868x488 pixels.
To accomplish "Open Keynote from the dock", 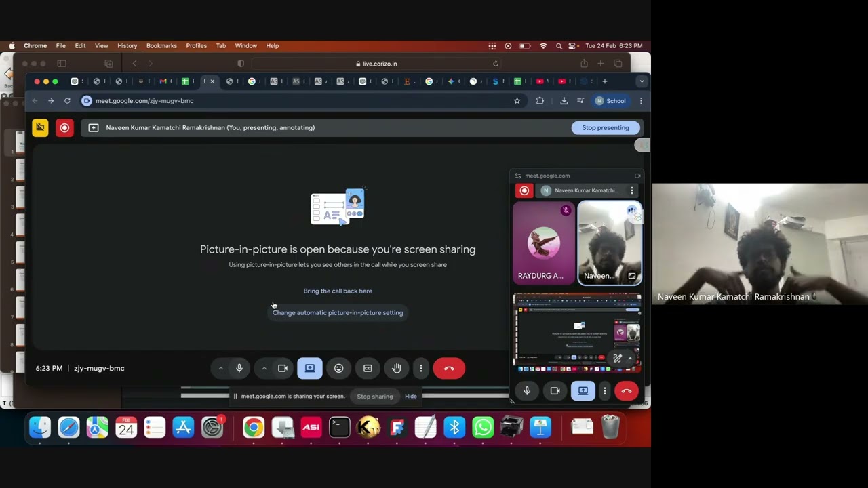I will coord(540,427).
